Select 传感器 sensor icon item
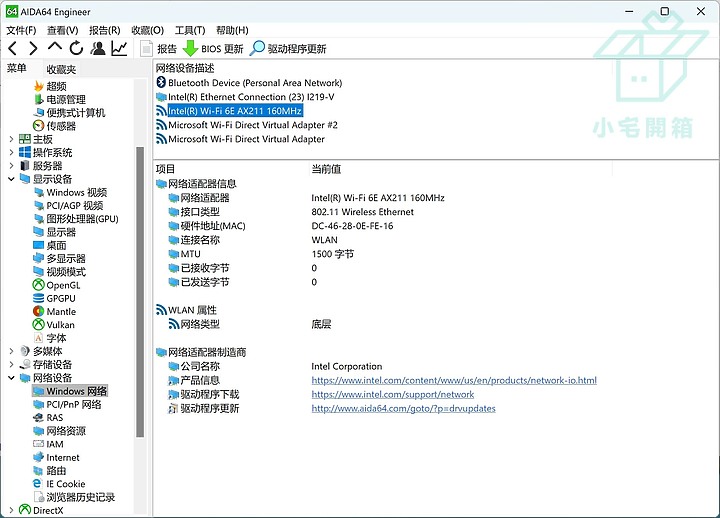720x518 pixels. 55,126
